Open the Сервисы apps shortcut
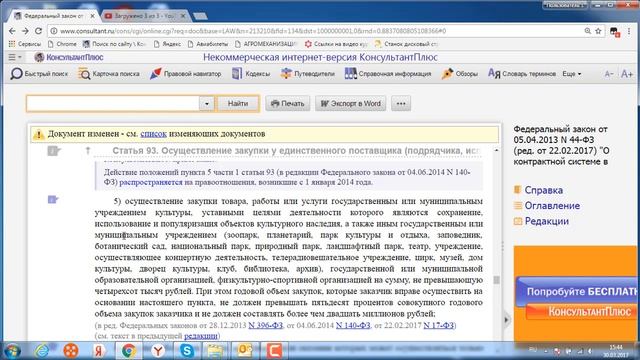640x360 pixels. pos(24,44)
